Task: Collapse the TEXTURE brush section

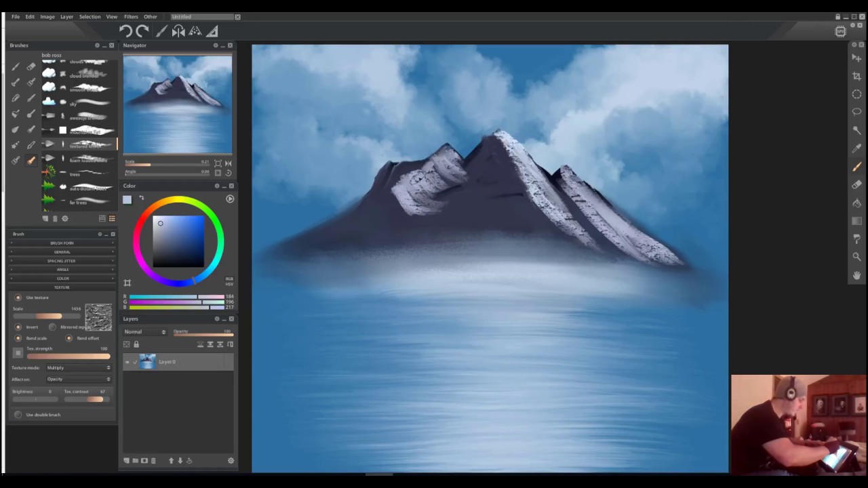Action: (x=62, y=287)
